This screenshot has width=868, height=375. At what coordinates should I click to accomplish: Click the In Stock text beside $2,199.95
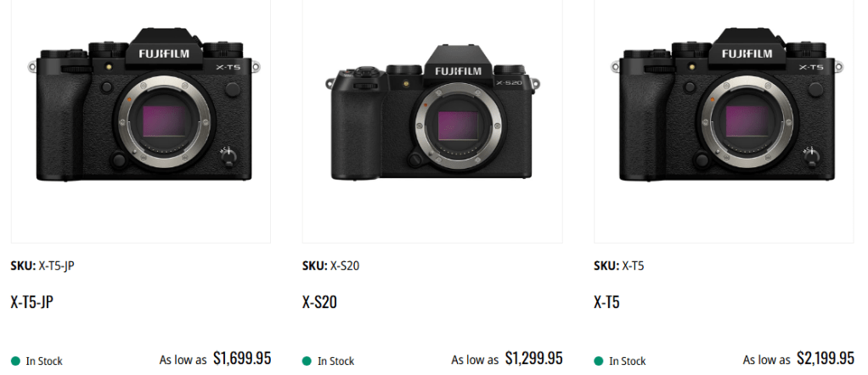coord(628,361)
